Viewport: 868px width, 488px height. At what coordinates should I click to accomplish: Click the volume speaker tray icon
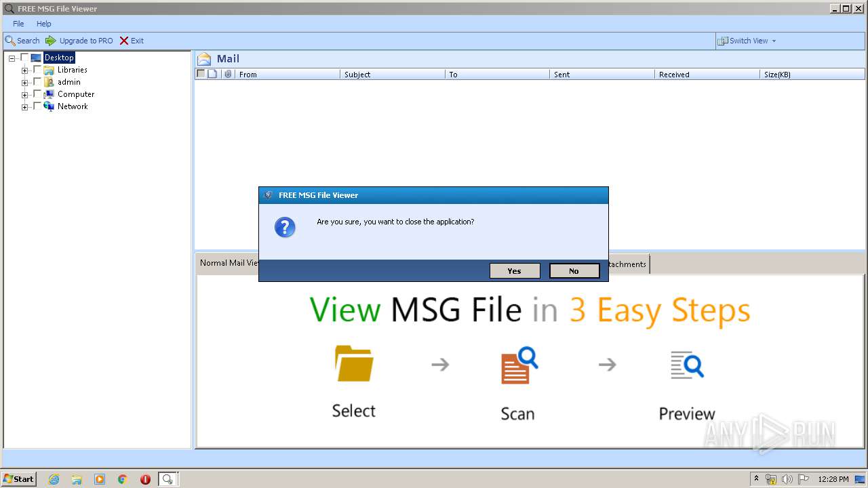[x=787, y=479]
